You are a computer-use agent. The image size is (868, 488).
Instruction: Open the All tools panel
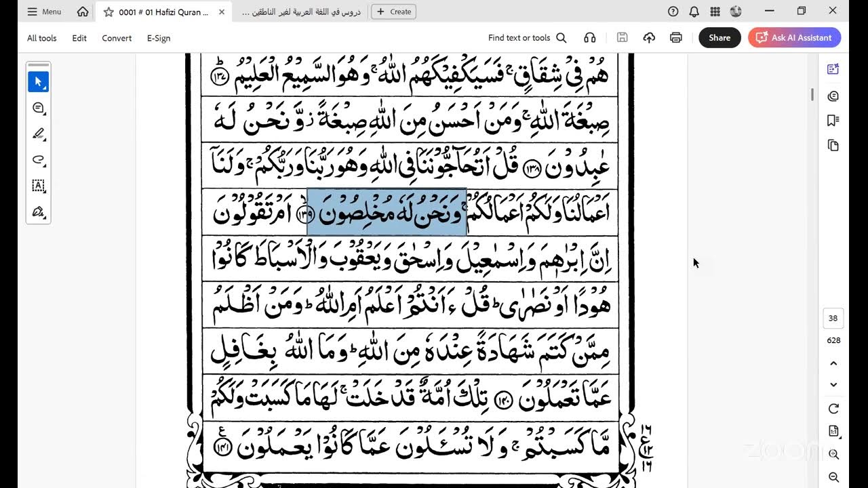point(42,38)
